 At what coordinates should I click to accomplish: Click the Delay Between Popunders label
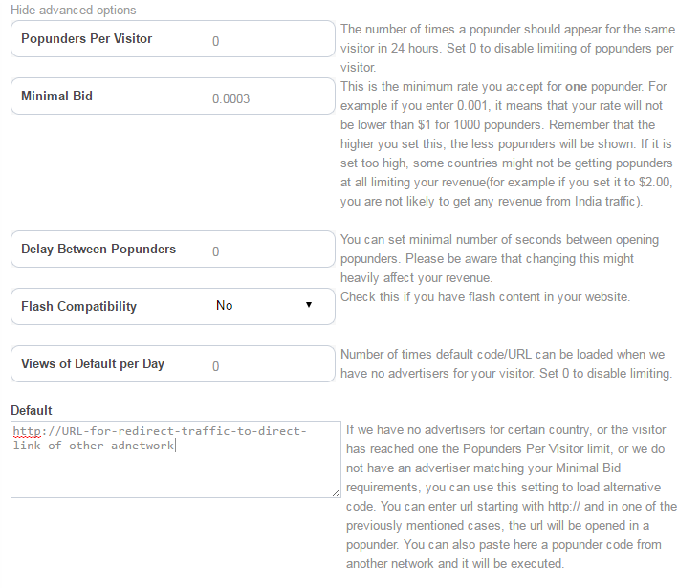tap(98, 250)
